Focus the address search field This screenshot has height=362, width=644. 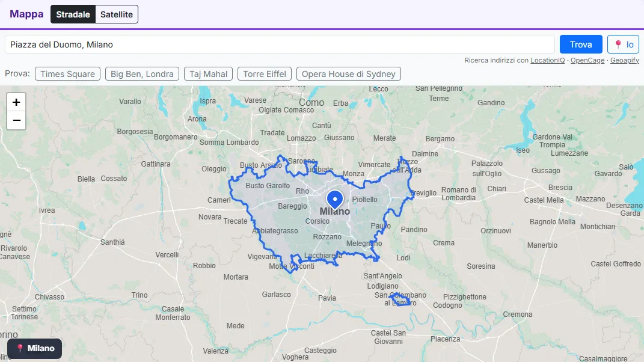point(280,44)
